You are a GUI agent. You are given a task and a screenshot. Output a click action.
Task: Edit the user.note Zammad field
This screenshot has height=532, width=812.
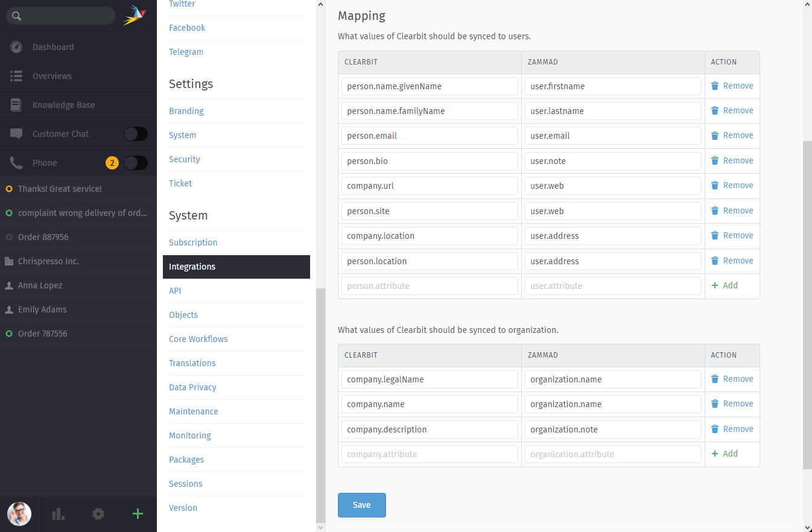pyautogui.click(x=613, y=161)
